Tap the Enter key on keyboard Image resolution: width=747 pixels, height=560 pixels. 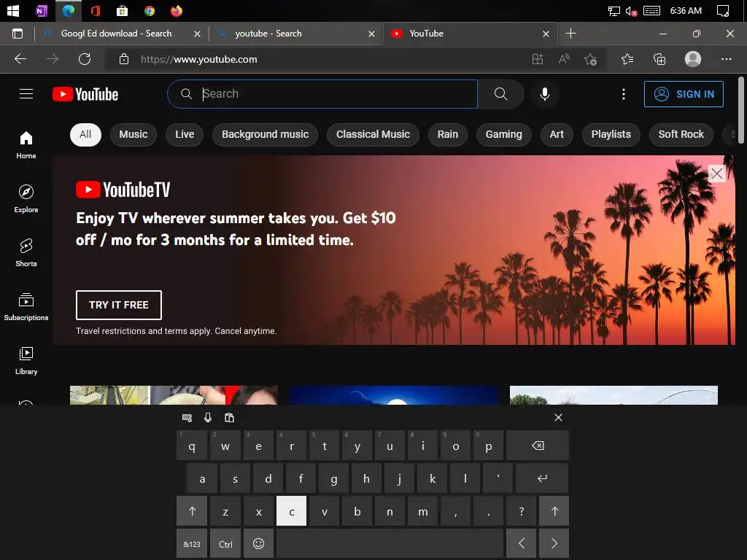(x=542, y=478)
